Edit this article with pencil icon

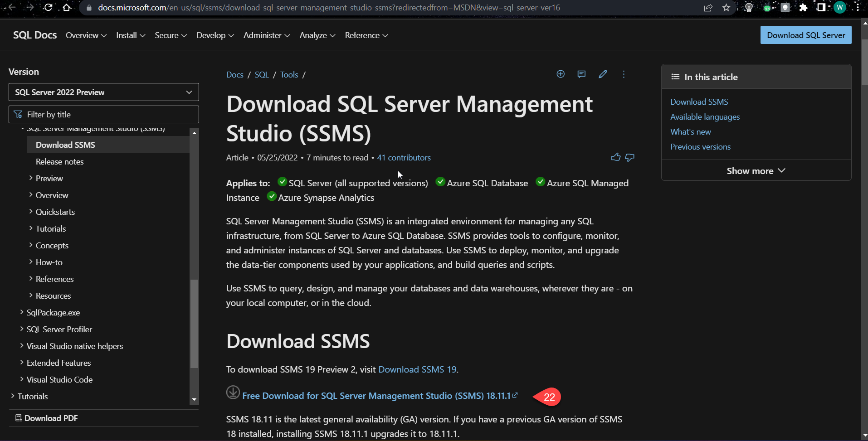point(603,74)
